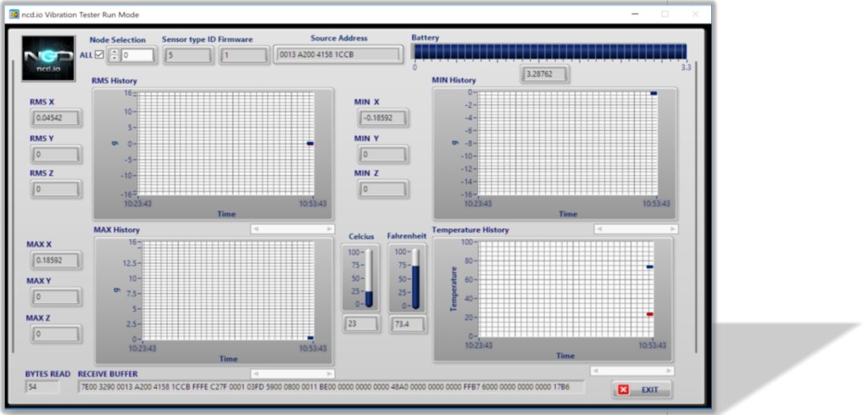The image size is (868, 415).
Task: Click the MIN Z value field
Action: click(x=383, y=189)
